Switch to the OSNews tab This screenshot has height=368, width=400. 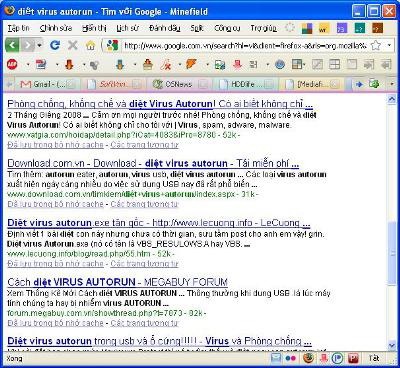tap(179, 84)
